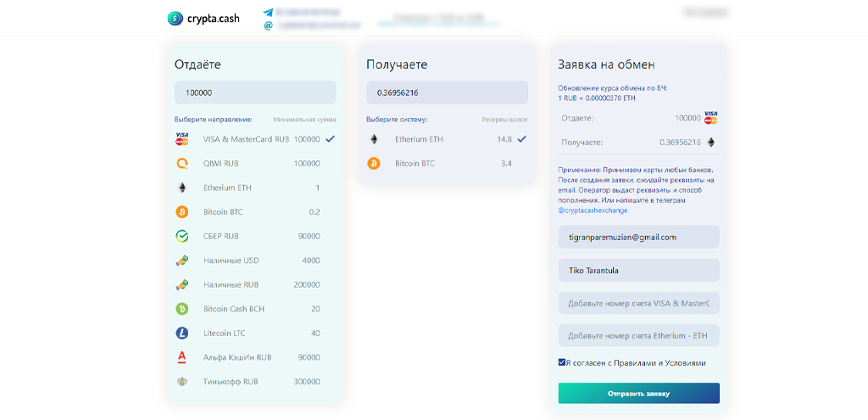Focus the email address field
The image size is (868, 420).
tap(638, 238)
